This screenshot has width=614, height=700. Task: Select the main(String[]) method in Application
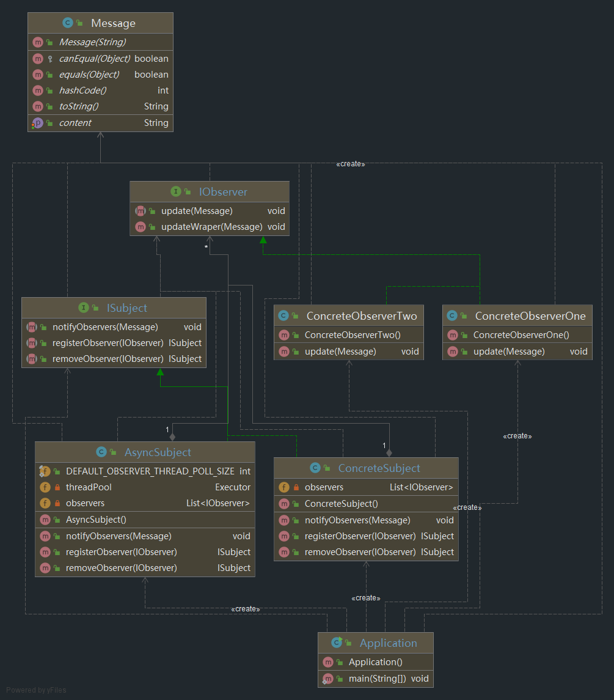pos(377,679)
